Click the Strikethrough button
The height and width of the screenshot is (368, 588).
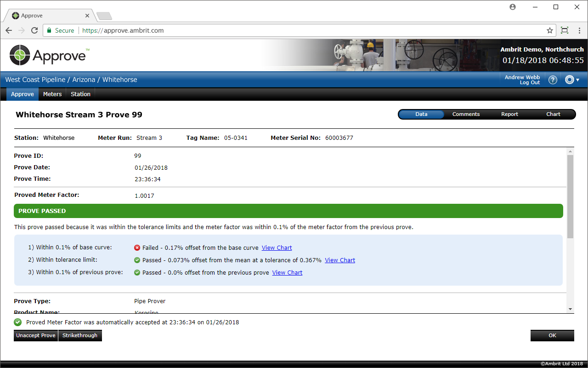[x=80, y=335]
